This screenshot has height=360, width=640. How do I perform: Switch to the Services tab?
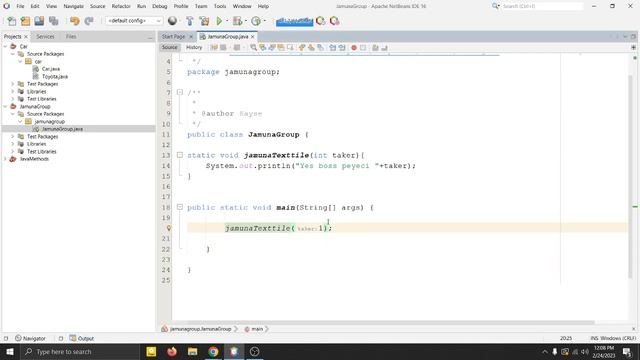(x=45, y=37)
